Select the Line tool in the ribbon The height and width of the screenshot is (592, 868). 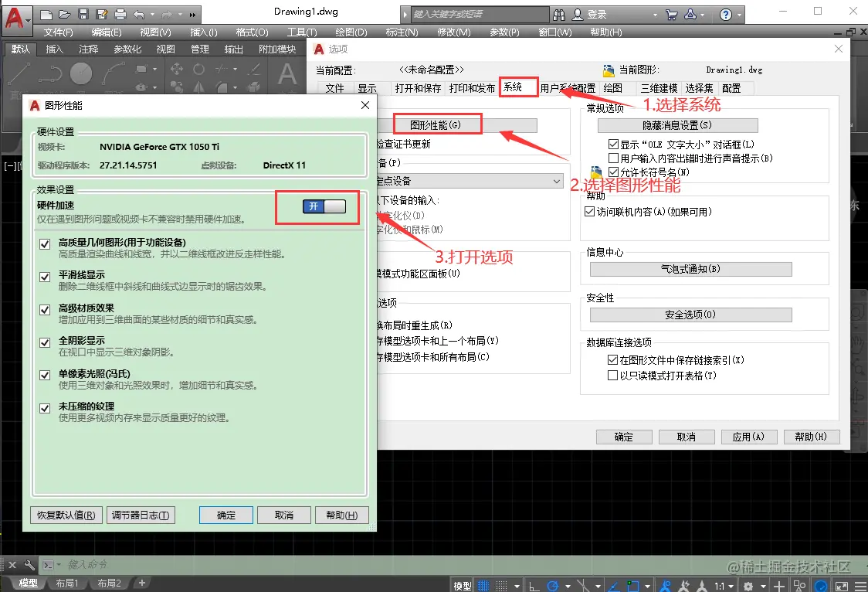19,73
